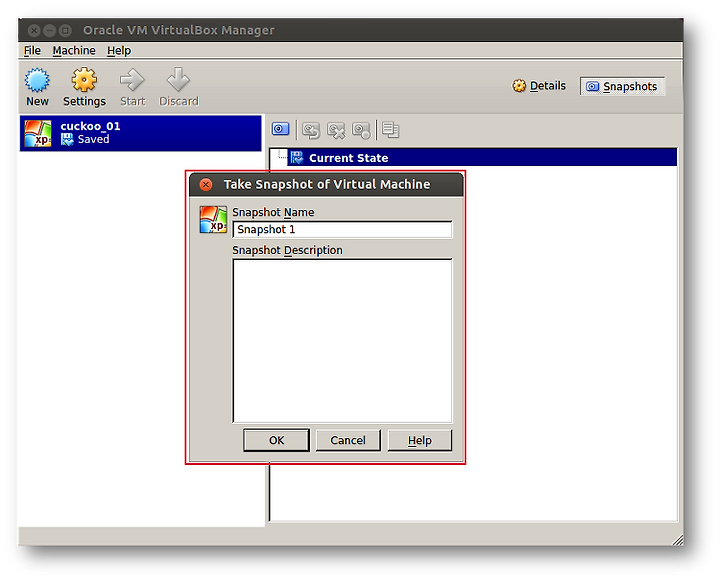
Task: Open the Machine menu
Action: (74, 51)
